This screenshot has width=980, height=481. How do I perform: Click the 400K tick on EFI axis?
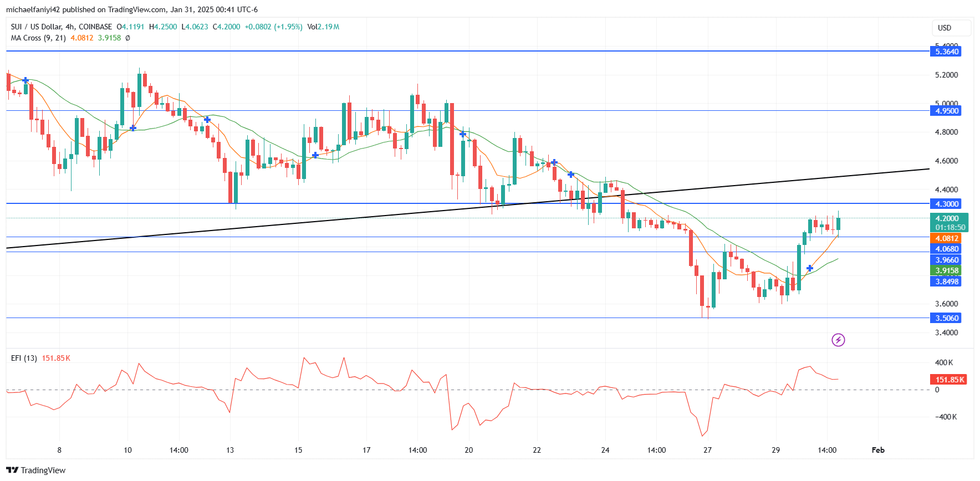[944, 362]
